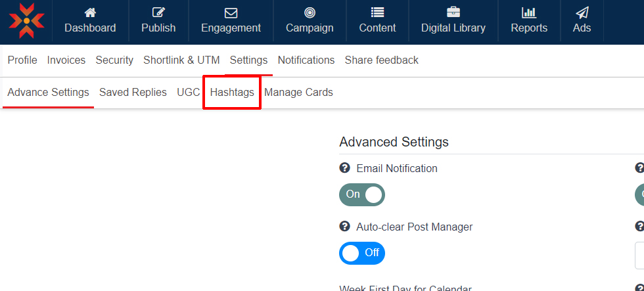This screenshot has height=291, width=644.
Task: Open the Saved Replies tab
Action: point(133,93)
